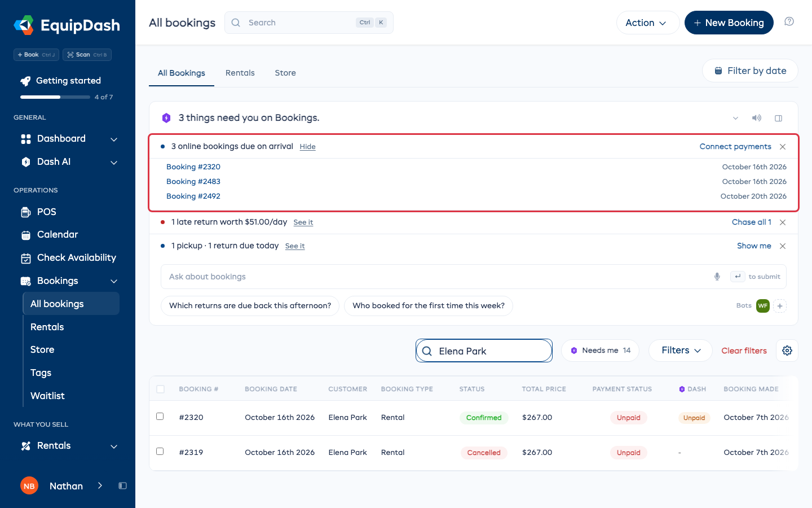Click Chase all 1 link
This screenshot has height=508, width=812.
click(751, 222)
